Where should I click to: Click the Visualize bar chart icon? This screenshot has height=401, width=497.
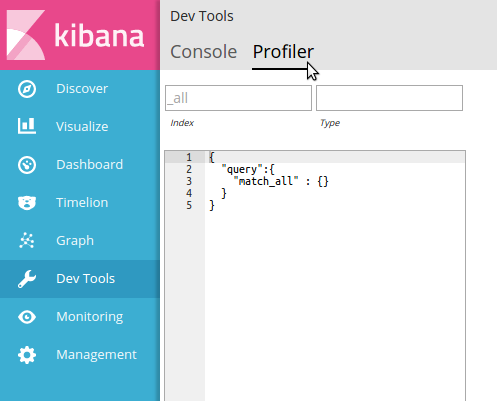point(27,126)
